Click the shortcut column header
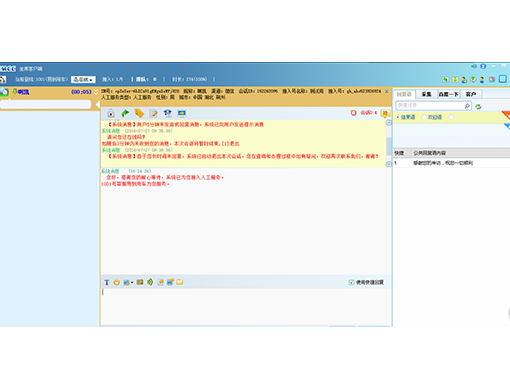Screen dimensions: 510x390 click(x=399, y=153)
